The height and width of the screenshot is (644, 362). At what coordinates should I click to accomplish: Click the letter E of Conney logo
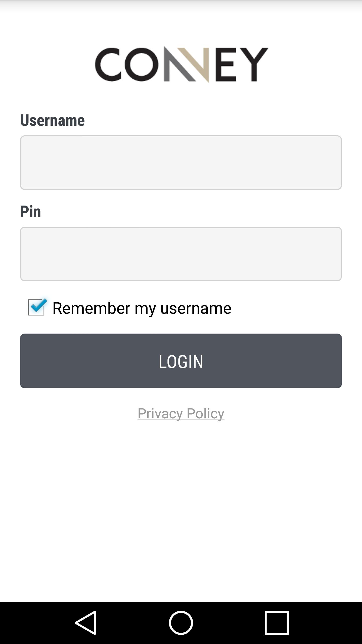[226, 64]
